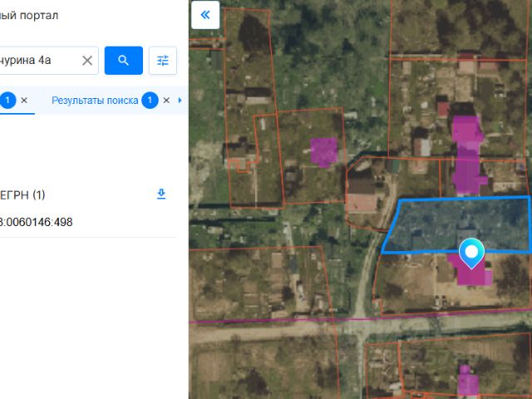This screenshot has width=532, height=399.
Task: Download the ЕГРН results list
Action: [x=161, y=194]
